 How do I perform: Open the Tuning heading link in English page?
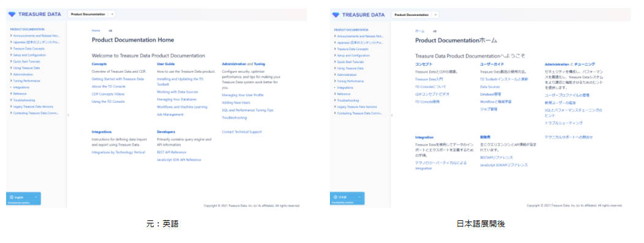(x=260, y=64)
